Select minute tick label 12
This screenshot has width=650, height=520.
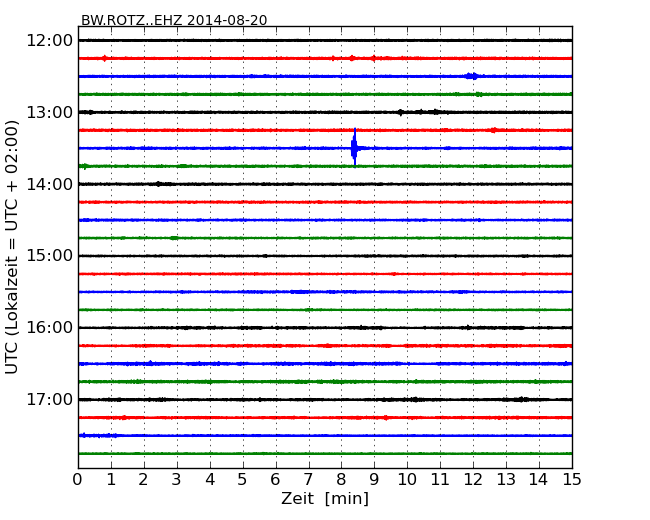coord(473,480)
